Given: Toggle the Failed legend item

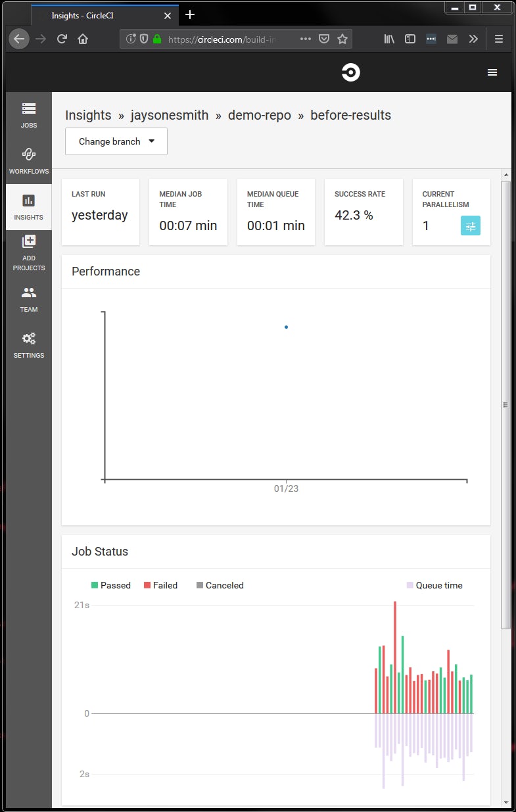Looking at the screenshot, I should [x=160, y=585].
